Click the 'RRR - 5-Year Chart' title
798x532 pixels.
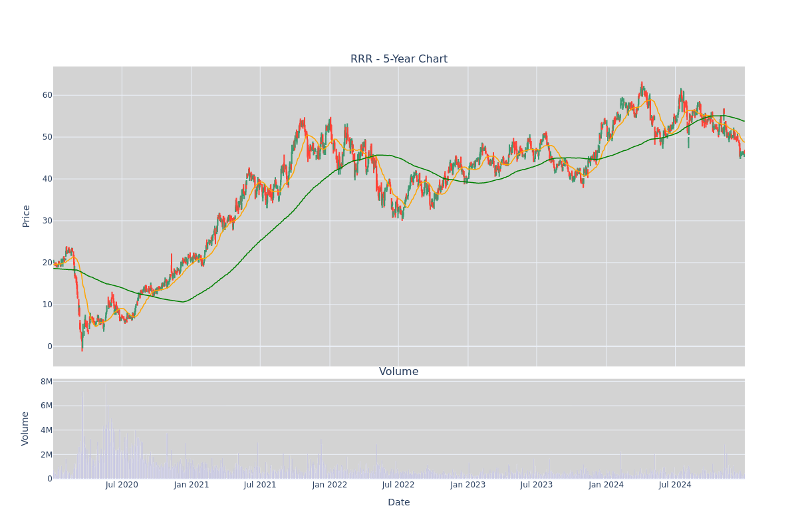click(399, 59)
